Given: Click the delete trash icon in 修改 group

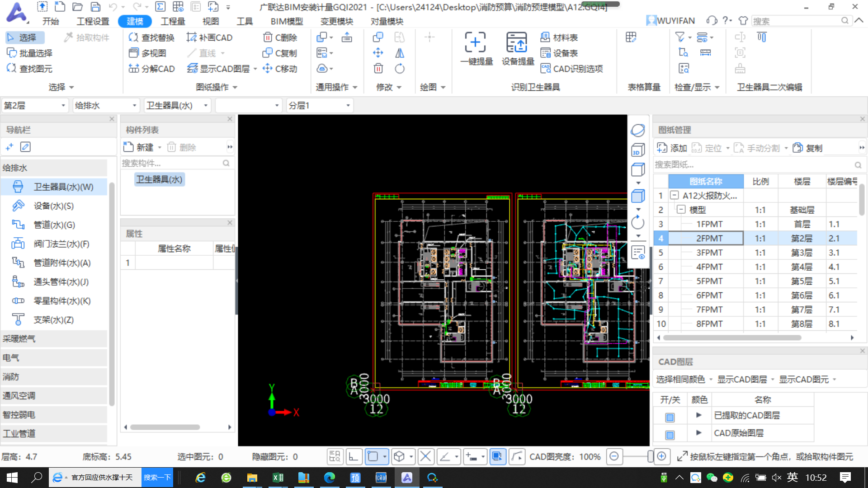Looking at the screenshot, I should [378, 69].
